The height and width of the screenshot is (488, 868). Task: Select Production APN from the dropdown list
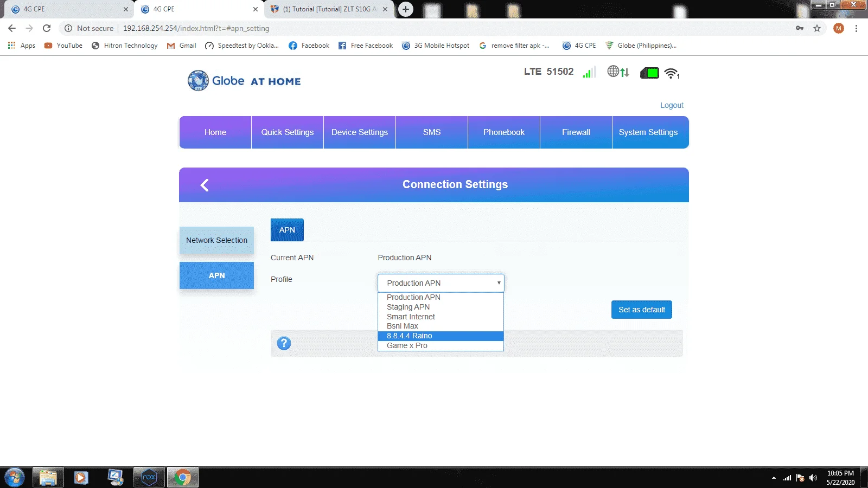(x=441, y=297)
